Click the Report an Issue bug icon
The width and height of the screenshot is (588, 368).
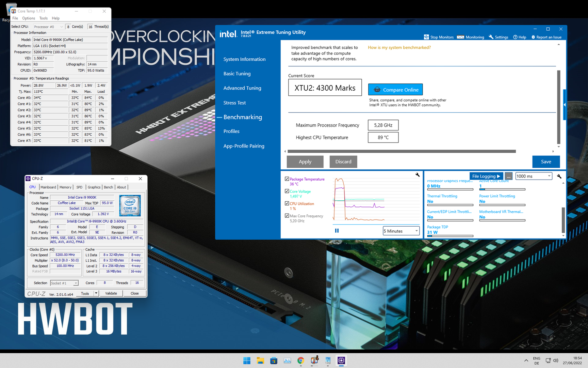[x=533, y=37]
